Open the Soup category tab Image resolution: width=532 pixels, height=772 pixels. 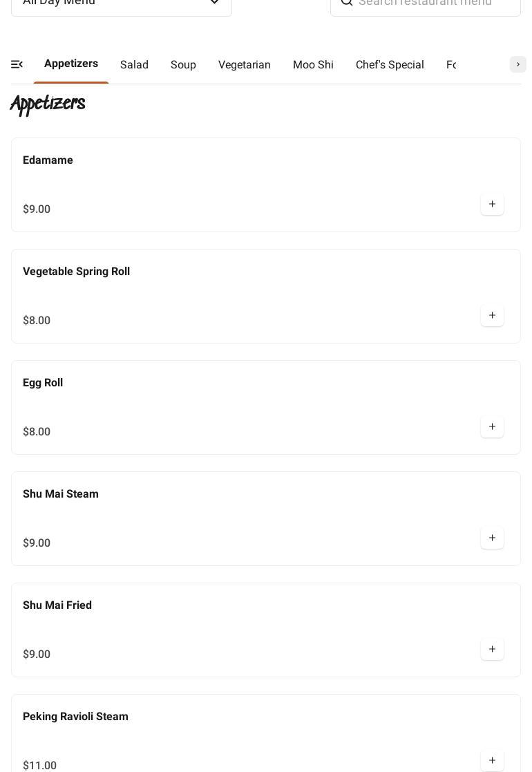tap(183, 64)
